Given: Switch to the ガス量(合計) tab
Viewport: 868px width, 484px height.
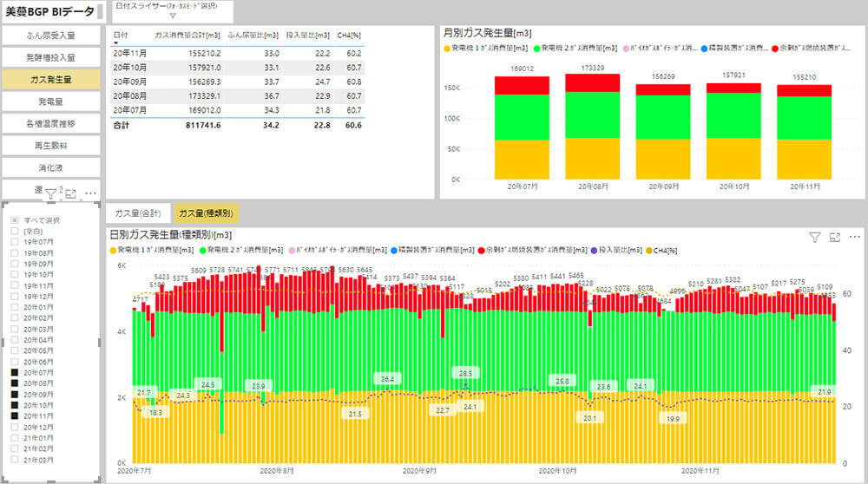Looking at the screenshot, I should point(137,213).
